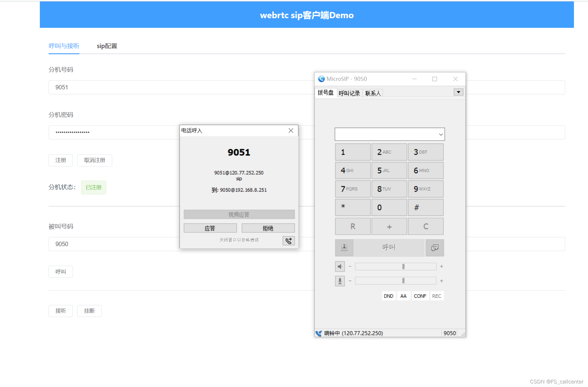Click the plus icon to raise speaker volume
Viewport: 588px width, 387px height.
point(442,266)
